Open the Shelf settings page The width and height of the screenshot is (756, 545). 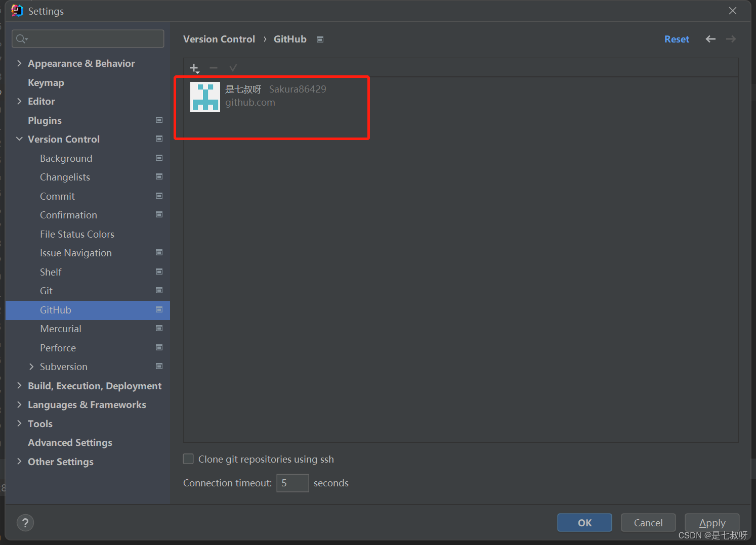point(51,272)
